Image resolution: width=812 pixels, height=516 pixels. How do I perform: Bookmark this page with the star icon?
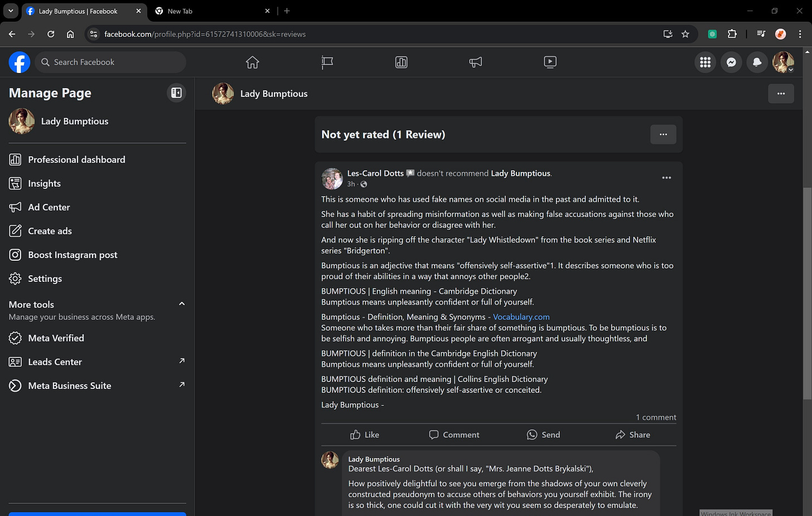[685, 34]
